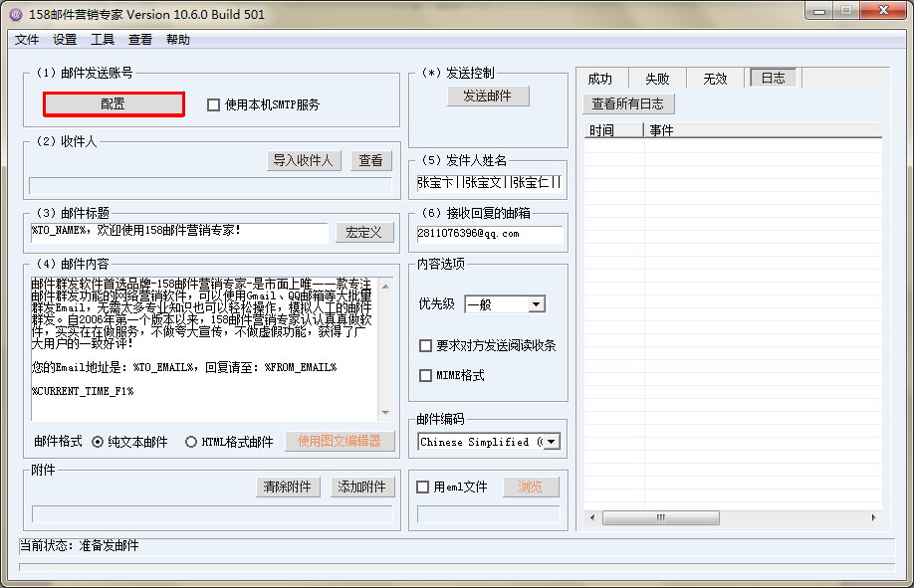The height and width of the screenshot is (588, 914).
Task: Click 导入收件人 button
Action: [303, 160]
